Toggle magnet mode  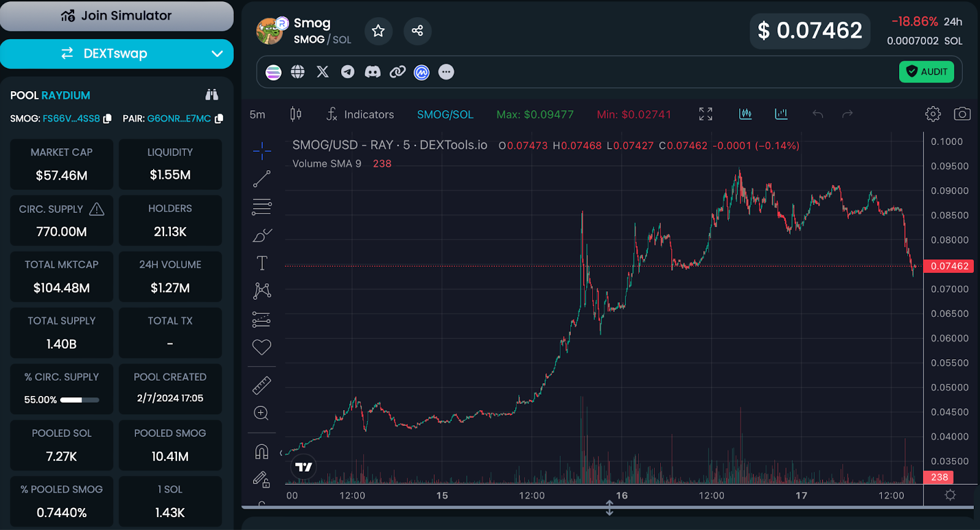tap(262, 452)
